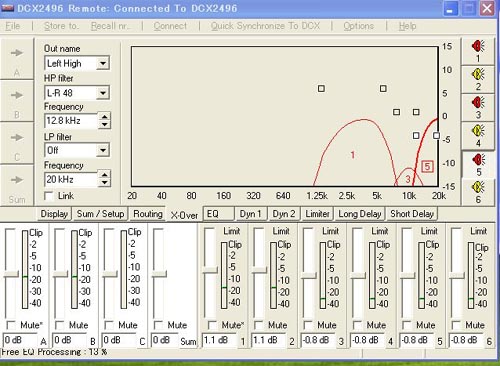Click the input B gain fader
Viewport: 500px width, 366px height.
[60, 274]
